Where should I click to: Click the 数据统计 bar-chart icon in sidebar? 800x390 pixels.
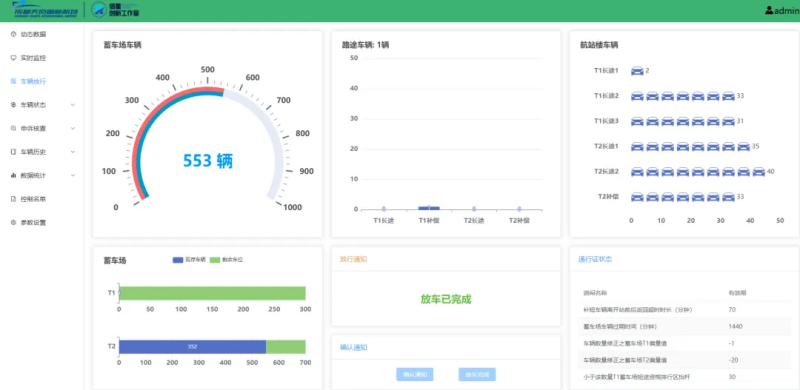pos(13,175)
